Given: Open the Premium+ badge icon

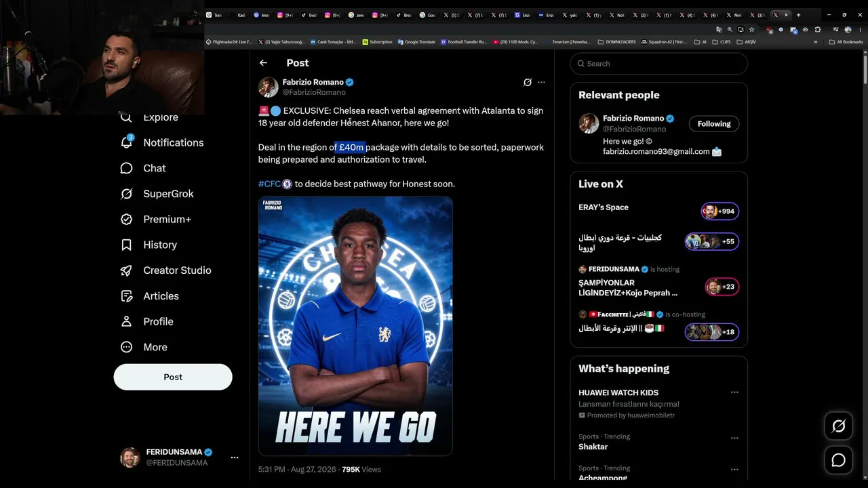Looking at the screenshot, I should 126,220.
